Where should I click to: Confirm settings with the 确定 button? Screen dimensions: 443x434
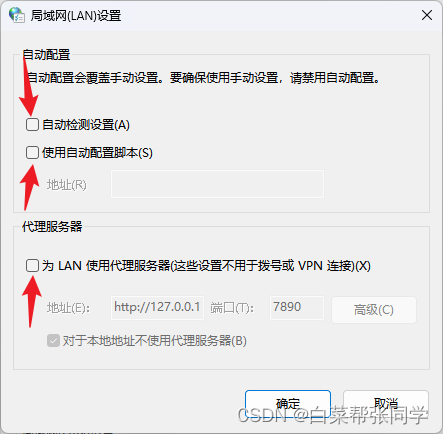click(288, 404)
